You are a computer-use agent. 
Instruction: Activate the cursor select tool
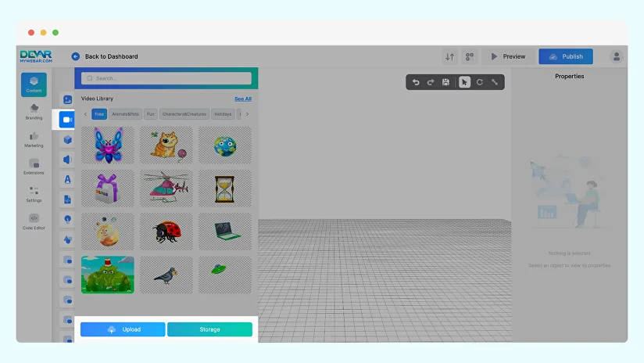point(464,82)
